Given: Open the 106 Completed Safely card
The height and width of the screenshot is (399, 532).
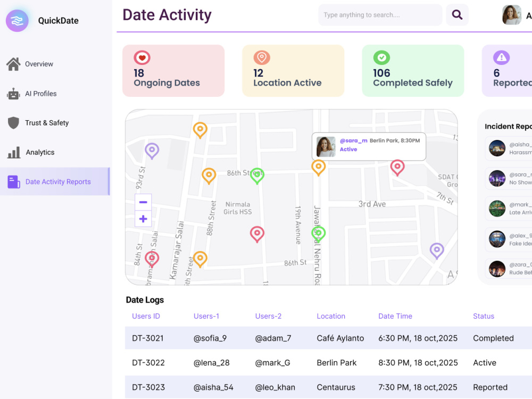Looking at the screenshot, I should point(413,71).
